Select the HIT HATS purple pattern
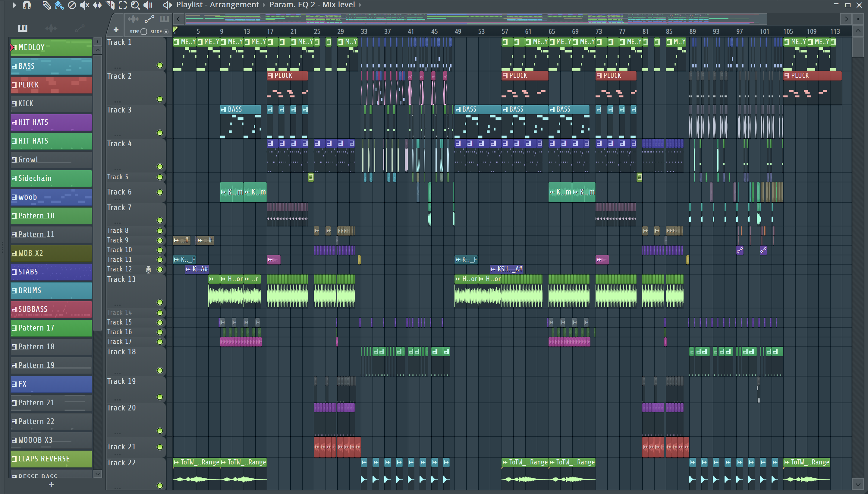Viewport: 868px width, 494px height. click(x=51, y=122)
